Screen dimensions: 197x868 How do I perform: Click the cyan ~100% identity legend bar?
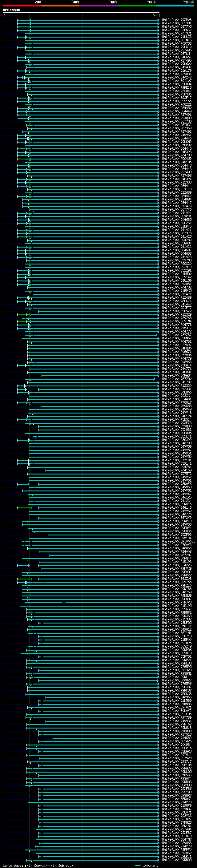coord(175,6)
